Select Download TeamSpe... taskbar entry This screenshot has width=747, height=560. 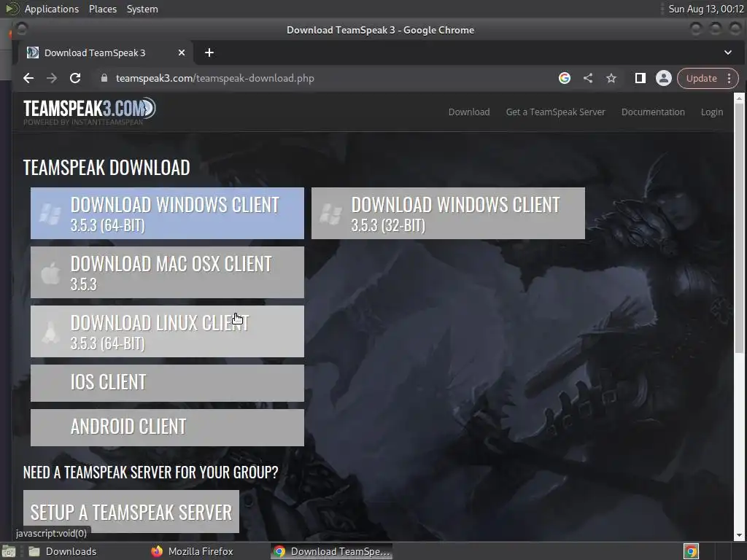pos(332,551)
